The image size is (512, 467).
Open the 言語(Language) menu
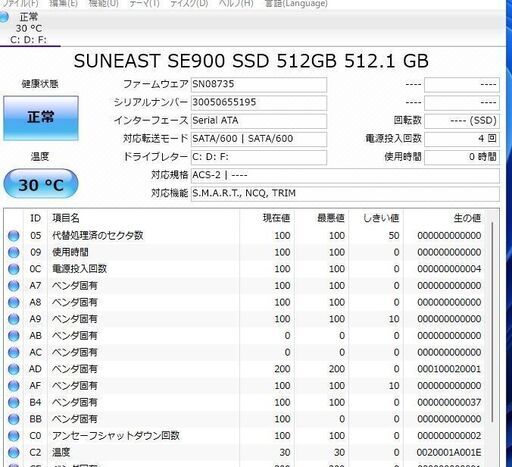(296, 3)
